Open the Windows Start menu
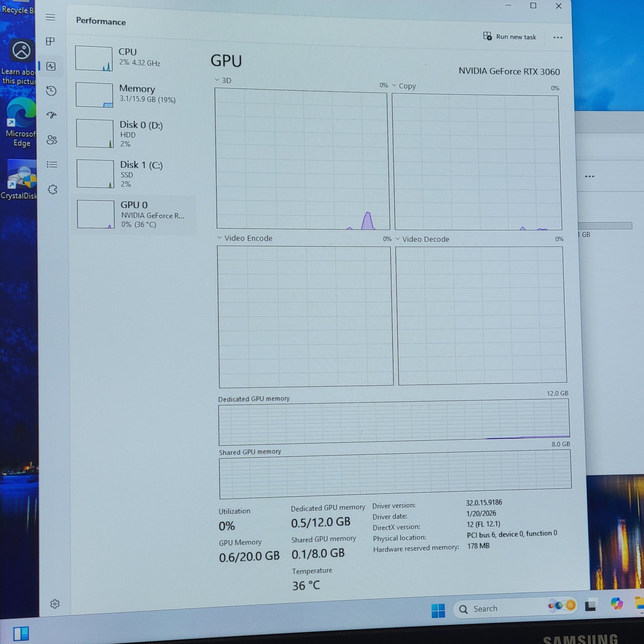 tap(438, 611)
